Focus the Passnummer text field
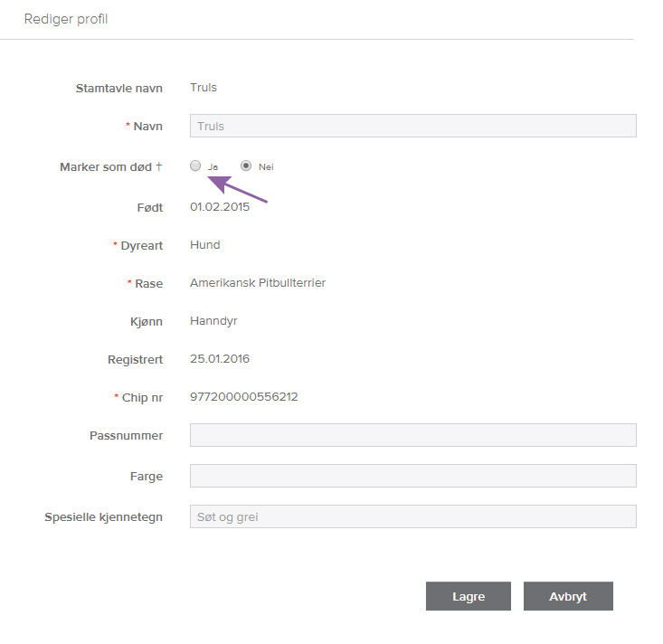The height and width of the screenshot is (644, 663). click(x=412, y=435)
